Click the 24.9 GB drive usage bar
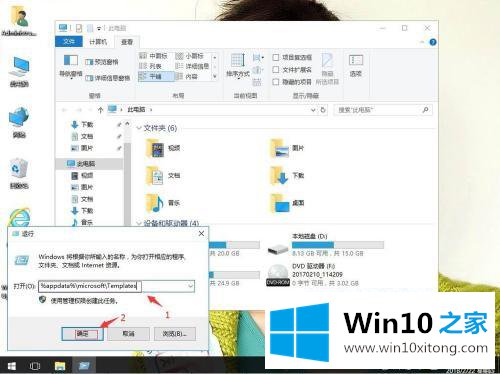The width and height of the screenshot is (500, 374). 234,275
